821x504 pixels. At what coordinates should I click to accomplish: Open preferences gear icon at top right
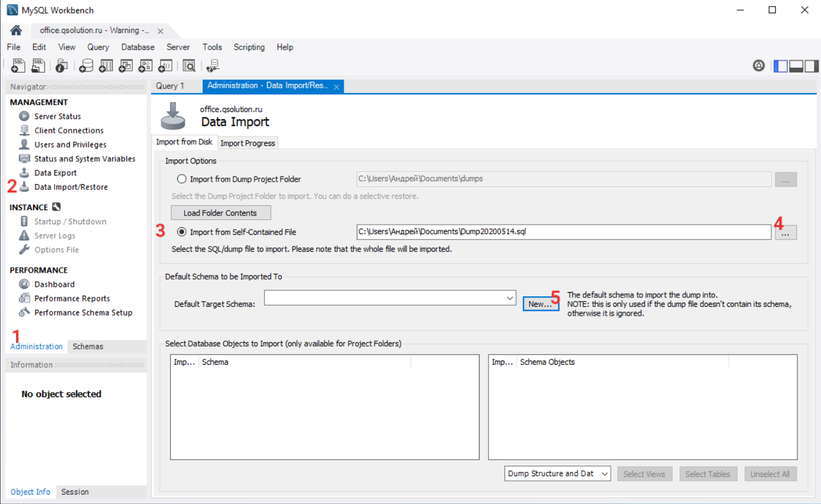click(759, 66)
